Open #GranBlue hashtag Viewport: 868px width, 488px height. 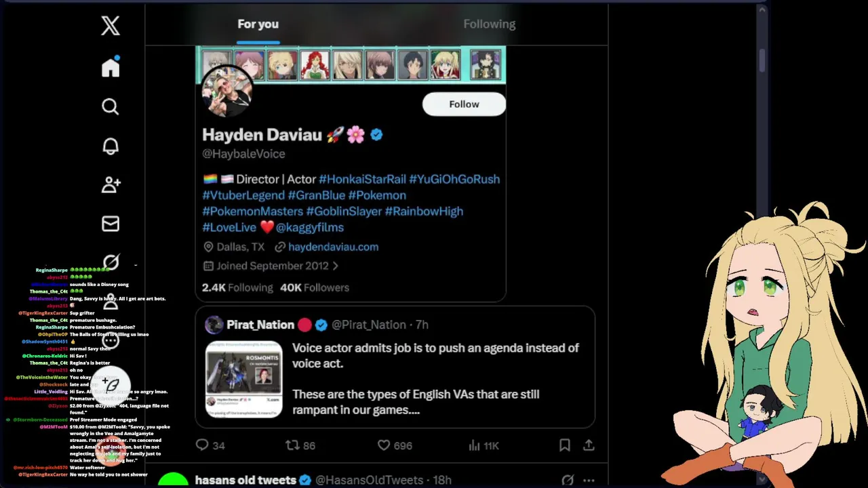(317, 195)
